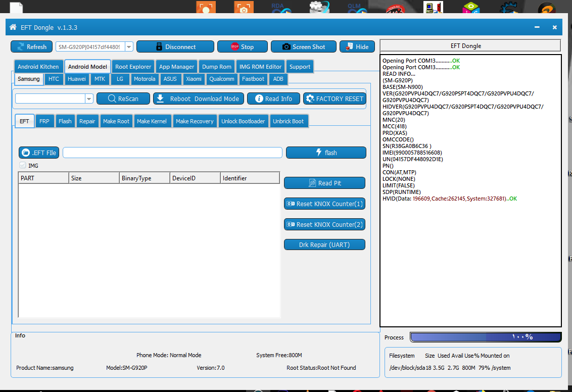Click the FACTORY RESET button

click(335, 99)
